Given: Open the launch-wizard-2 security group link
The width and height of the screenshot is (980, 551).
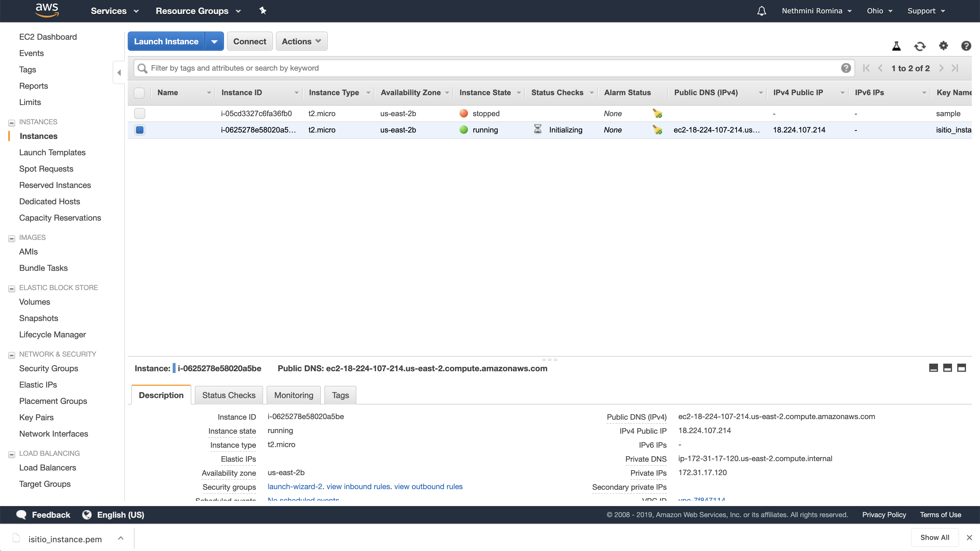Looking at the screenshot, I should [x=295, y=486].
